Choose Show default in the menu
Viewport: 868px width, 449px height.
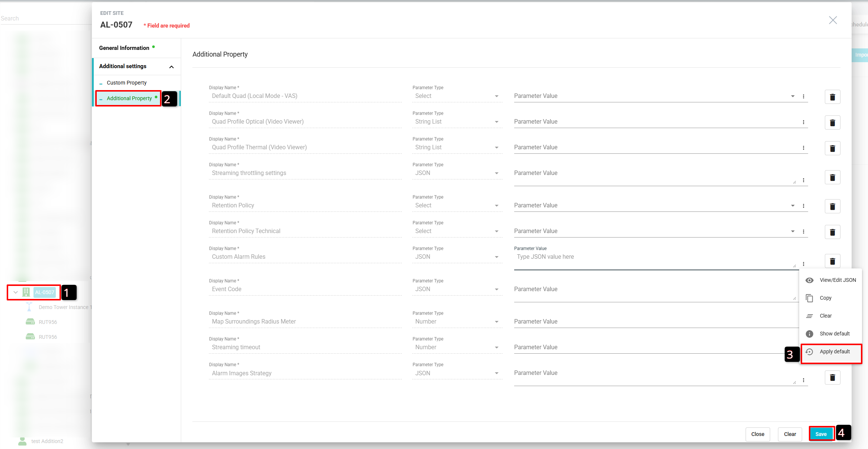834,334
